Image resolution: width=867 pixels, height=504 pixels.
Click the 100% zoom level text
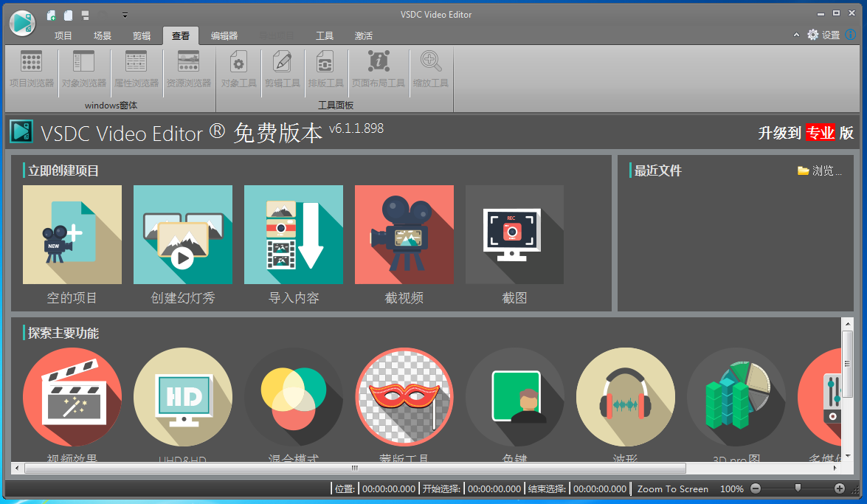[x=731, y=489]
